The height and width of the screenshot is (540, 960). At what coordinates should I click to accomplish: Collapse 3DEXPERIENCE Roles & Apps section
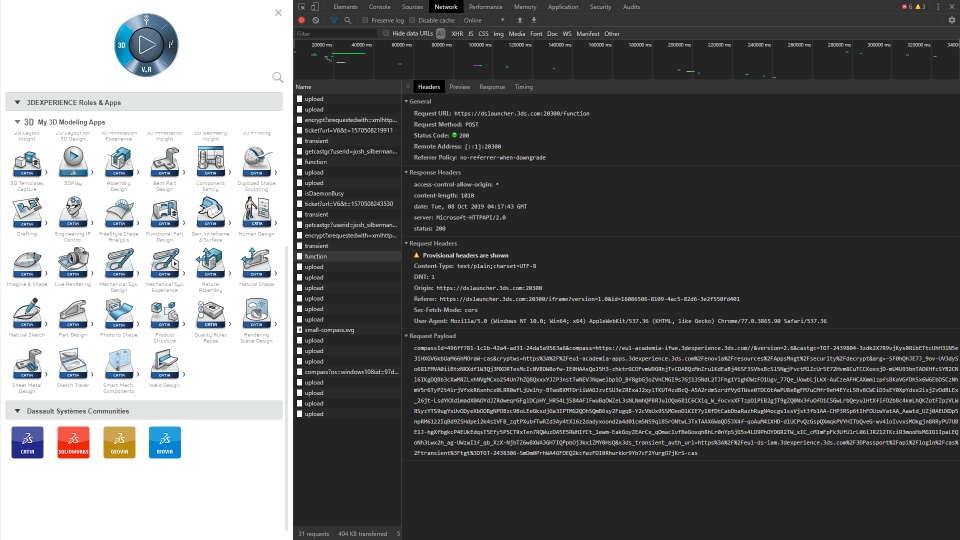(x=17, y=102)
